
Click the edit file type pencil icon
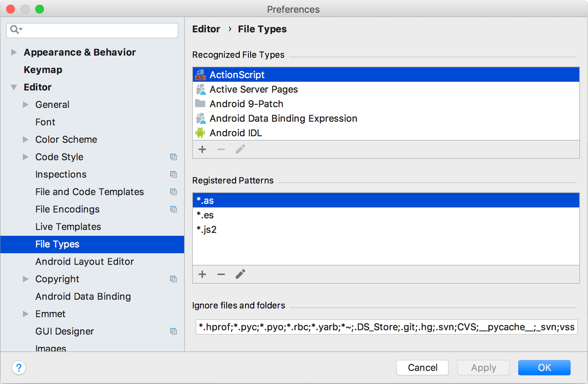pyautogui.click(x=240, y=149)
